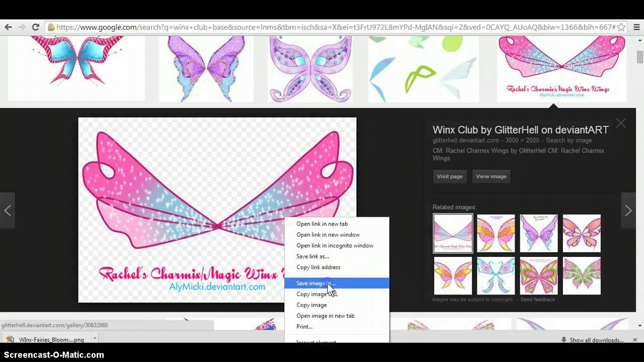Click the page vertical scrollbar thumb

640,57
